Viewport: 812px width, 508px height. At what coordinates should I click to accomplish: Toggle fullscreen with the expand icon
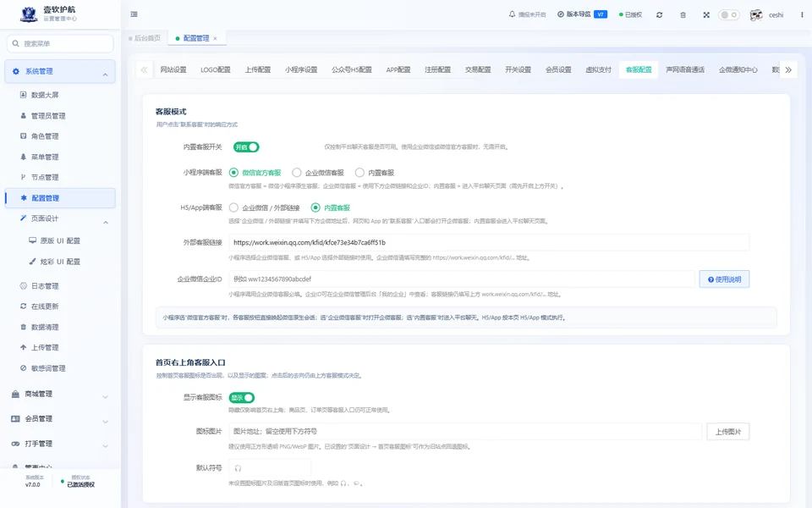[x=706, y=15]
